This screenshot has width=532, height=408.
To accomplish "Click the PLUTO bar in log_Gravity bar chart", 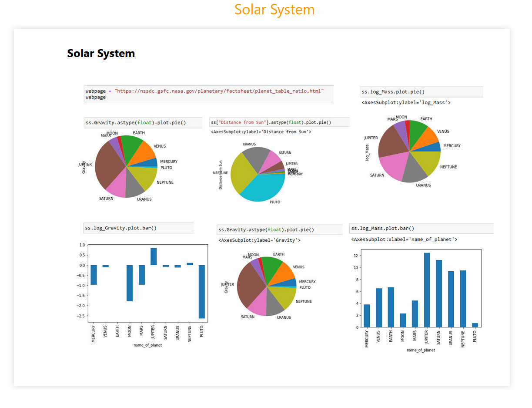I will [x=202, y=292].
